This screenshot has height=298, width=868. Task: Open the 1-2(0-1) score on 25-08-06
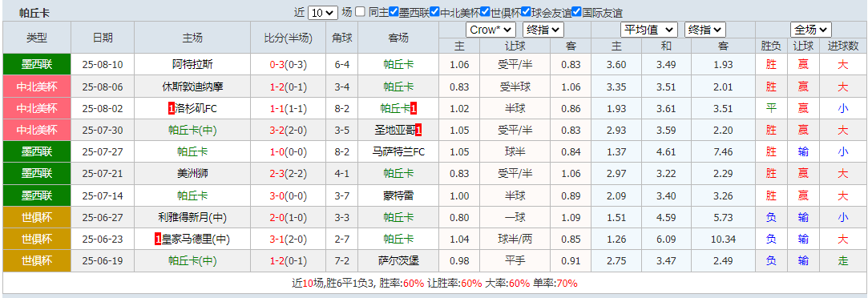tap(288, 87)
